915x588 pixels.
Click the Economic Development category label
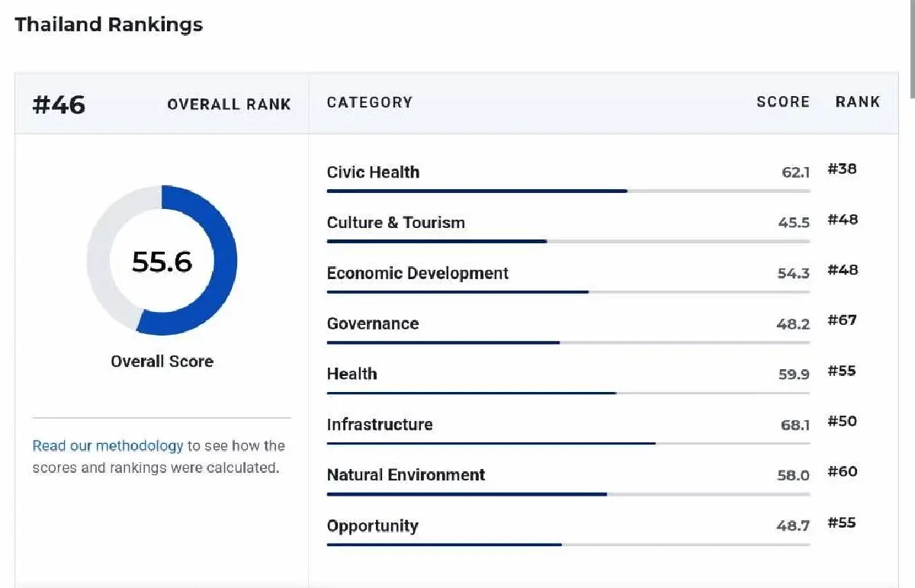[418, 273]
